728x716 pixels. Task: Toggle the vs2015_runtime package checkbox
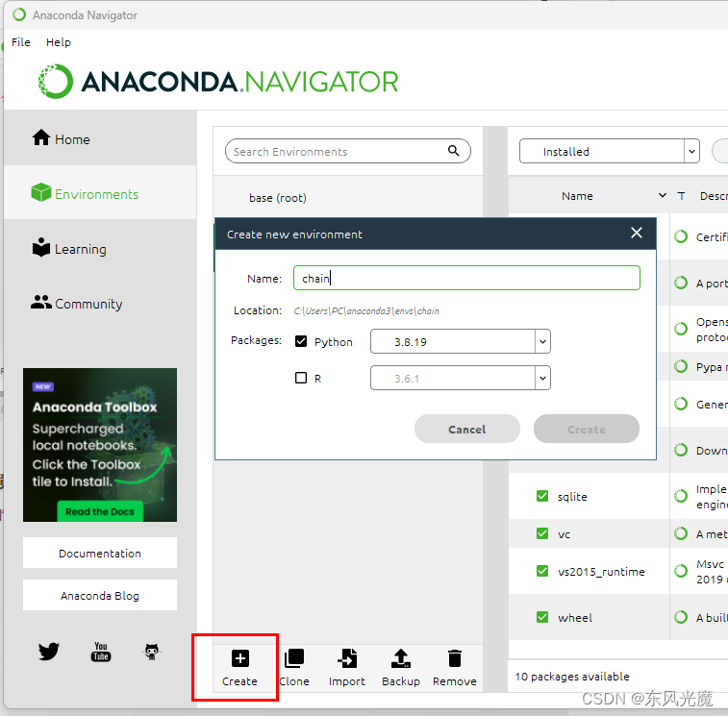[542, 571]
